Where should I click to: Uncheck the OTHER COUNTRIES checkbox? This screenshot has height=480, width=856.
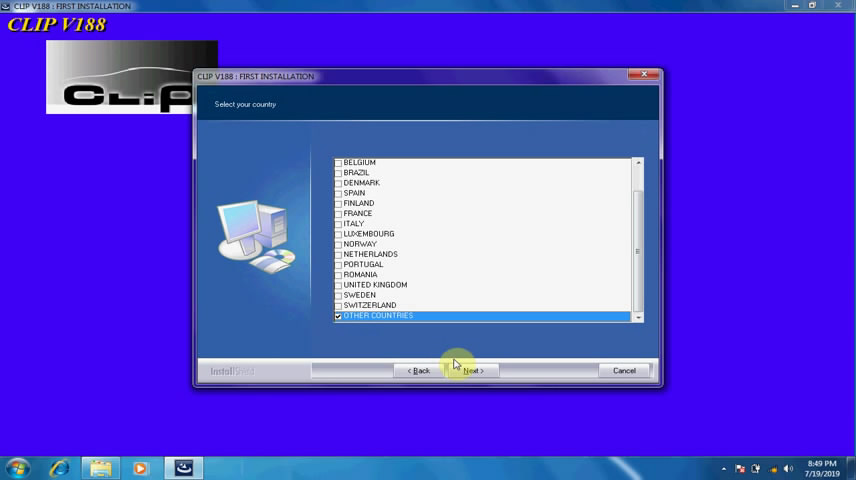[x=338, y=316]
